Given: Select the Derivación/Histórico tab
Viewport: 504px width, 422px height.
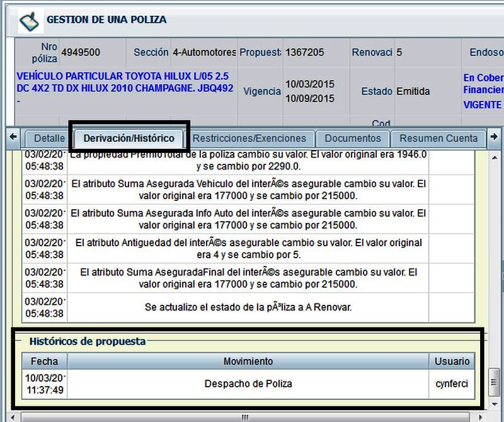Looking at the screenshot, I should 129,139.
